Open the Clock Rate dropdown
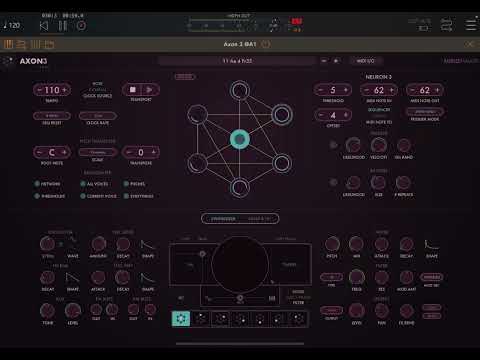 [98, 116]
